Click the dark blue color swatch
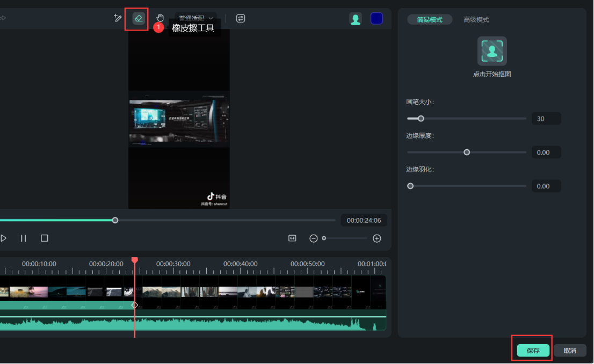Viewport: 594px width, 364px height. (x=376, y=19)
